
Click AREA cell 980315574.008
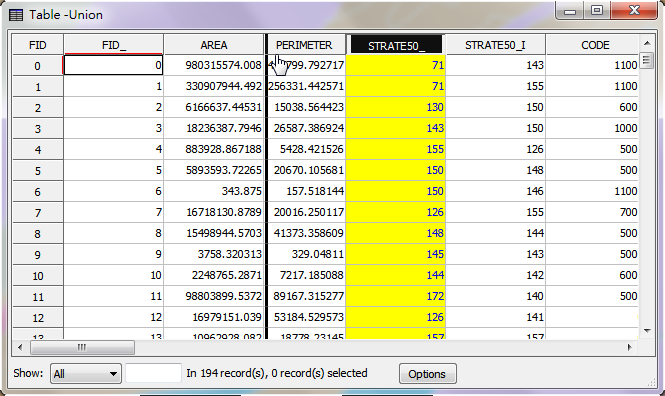(x=214, y=65)
